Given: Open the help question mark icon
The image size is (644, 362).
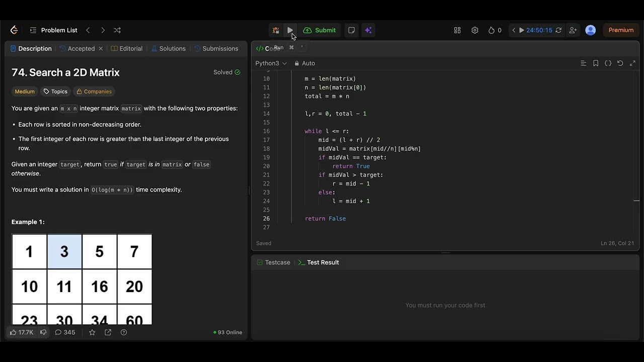Looking at the screenshot, I should [x=124, y=332].
